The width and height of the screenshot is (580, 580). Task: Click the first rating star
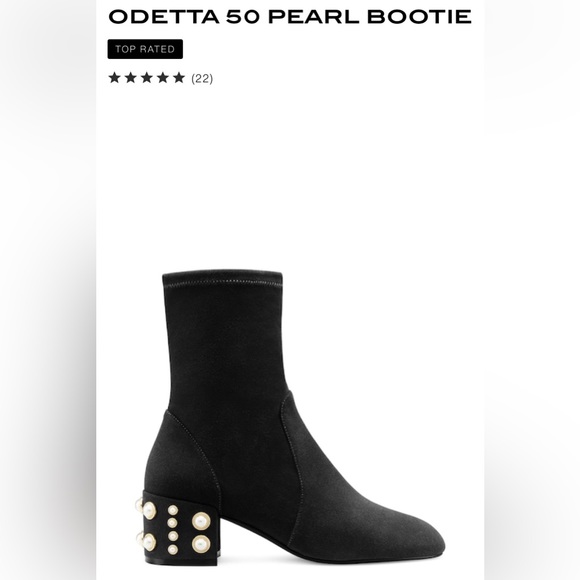click(114, 78)
